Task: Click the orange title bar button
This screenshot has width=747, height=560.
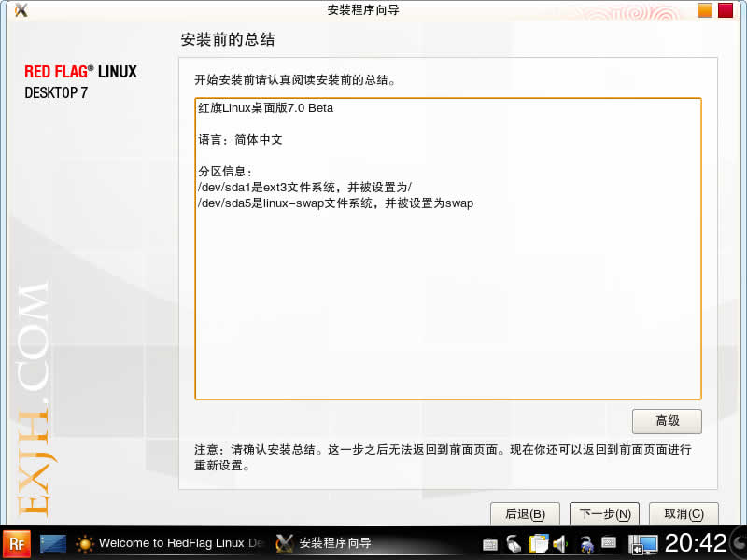Action: pyautogui.click(x=705, y=10)
